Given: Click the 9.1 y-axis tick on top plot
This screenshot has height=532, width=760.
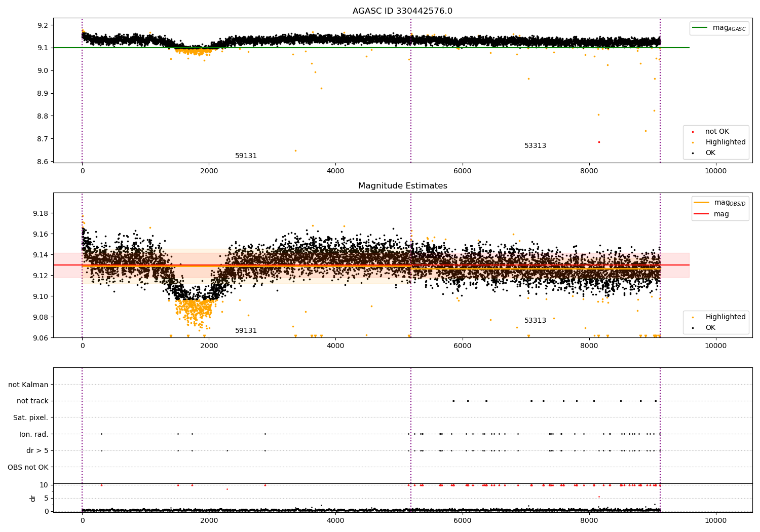Looking at the screenshot, I should [43, 48].
